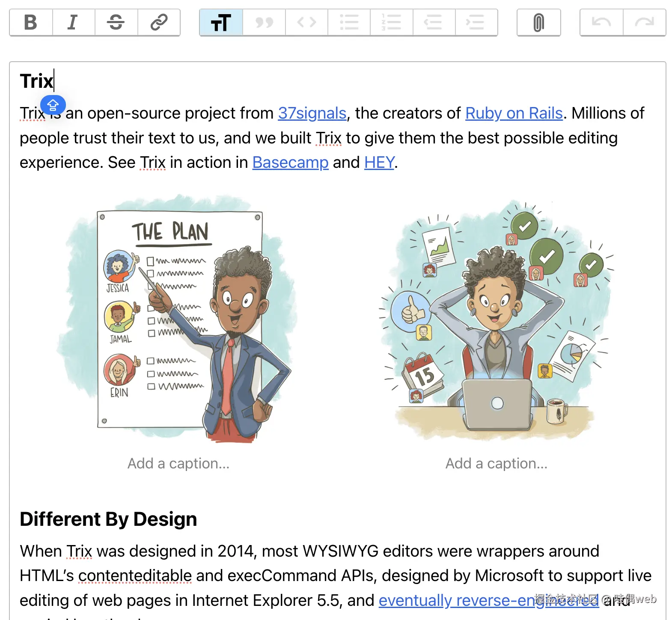Image resolution: width=672 pixels, height=620 pixels.
Task: Apply block quote formatting
Action: coord(264,22)
